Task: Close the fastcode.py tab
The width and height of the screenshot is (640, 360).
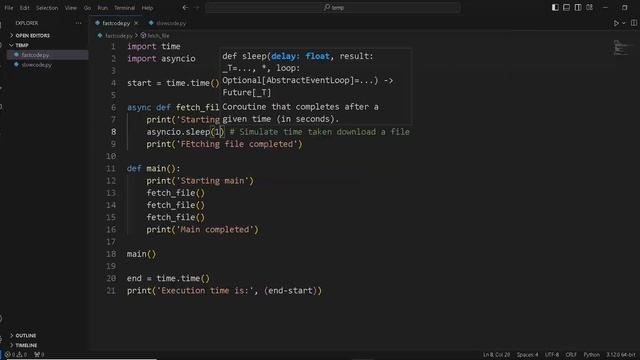Action: [x=136, y=23]
